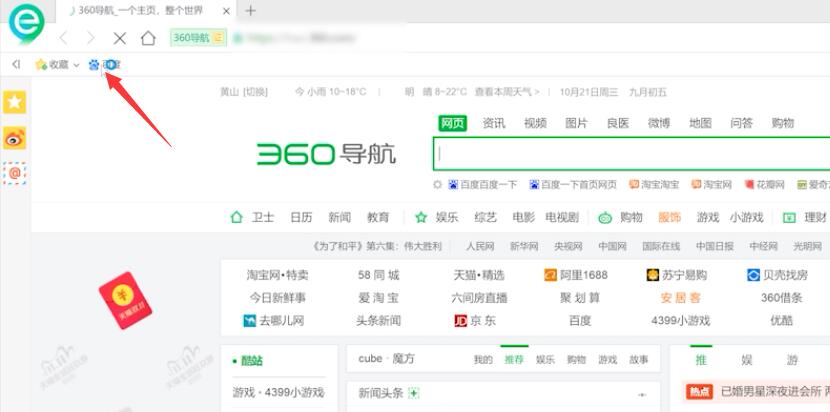Click the 360导航 address bar badge
830x412 pixels.
pos(199,38)
